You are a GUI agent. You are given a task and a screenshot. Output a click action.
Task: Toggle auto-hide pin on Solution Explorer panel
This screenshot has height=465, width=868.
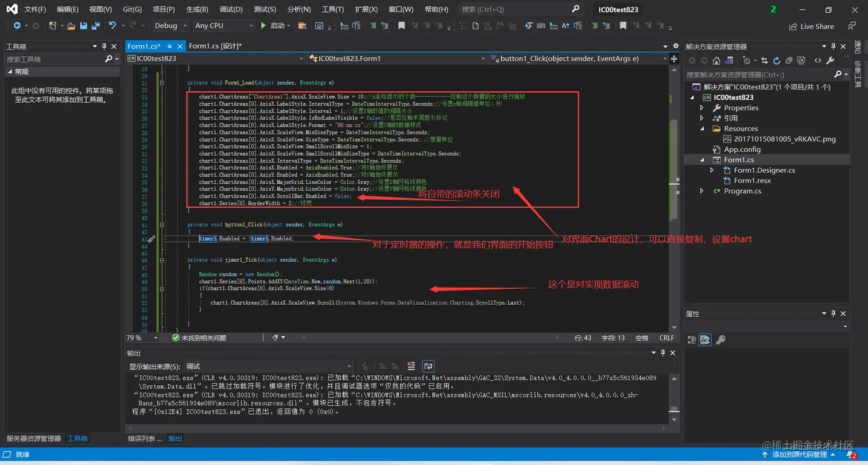(x=834, y=46)
